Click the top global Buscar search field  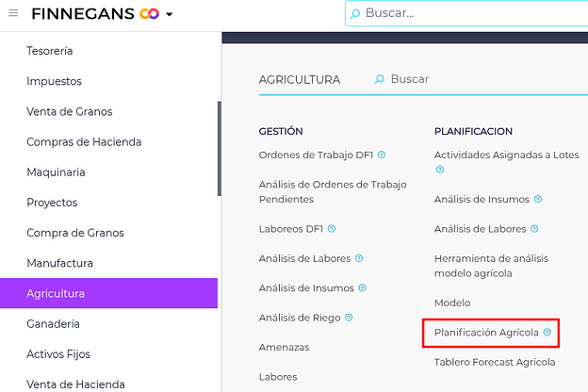[471, 13]
